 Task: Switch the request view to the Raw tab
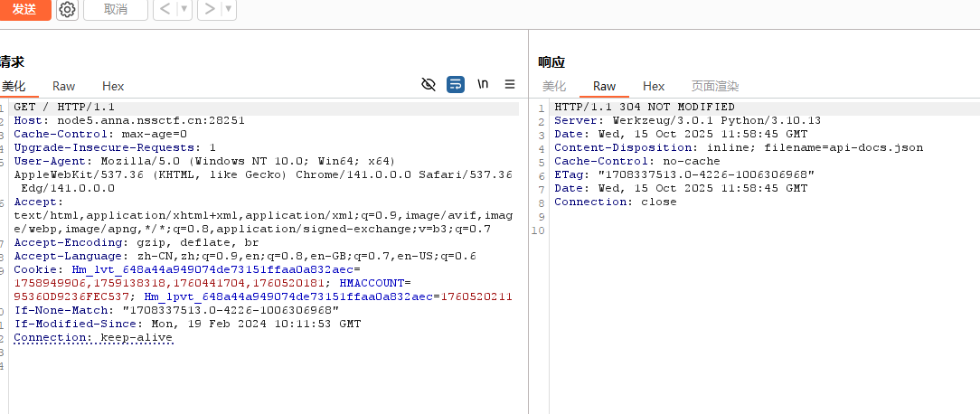point(64,86)
